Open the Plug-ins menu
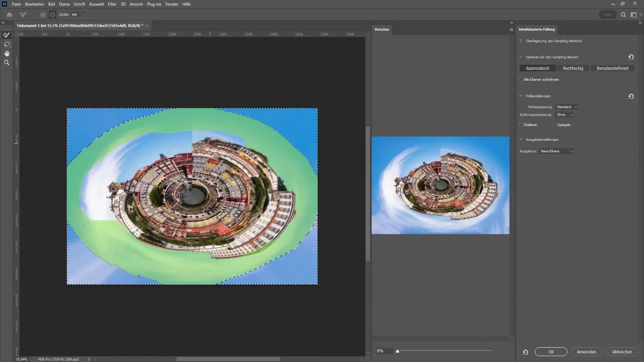The image size is (644, 362). point(154,4)
